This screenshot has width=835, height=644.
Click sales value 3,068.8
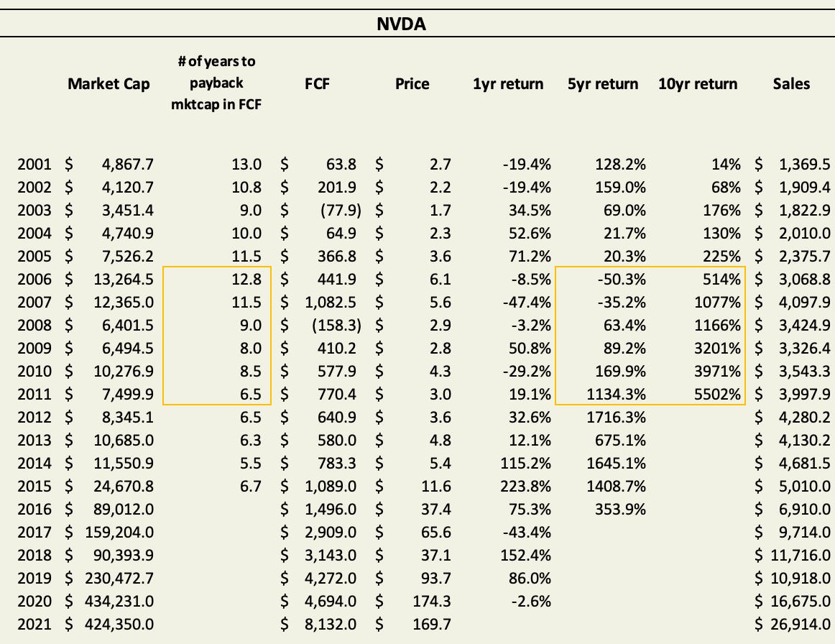pos(804,279)
